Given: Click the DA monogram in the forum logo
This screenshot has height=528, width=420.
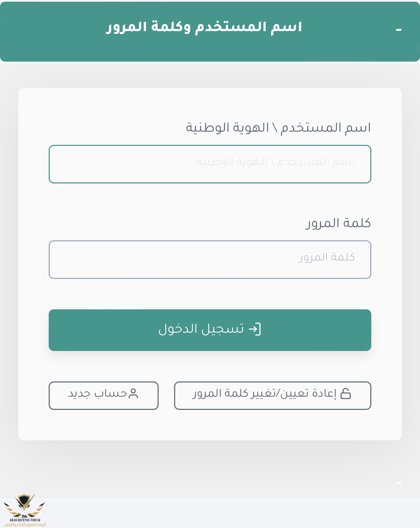Looking at the screenshot, I should [x=24, y=516].
